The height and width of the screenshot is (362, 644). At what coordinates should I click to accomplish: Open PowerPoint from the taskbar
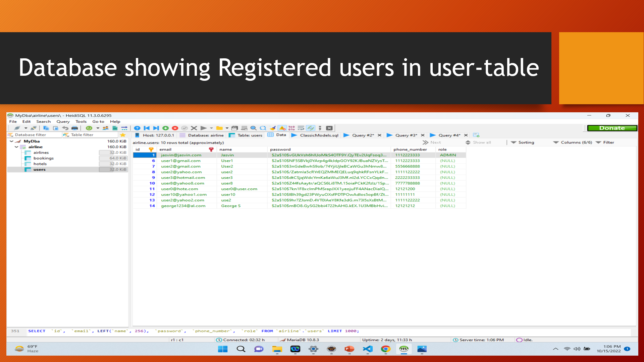pos(349,349)
